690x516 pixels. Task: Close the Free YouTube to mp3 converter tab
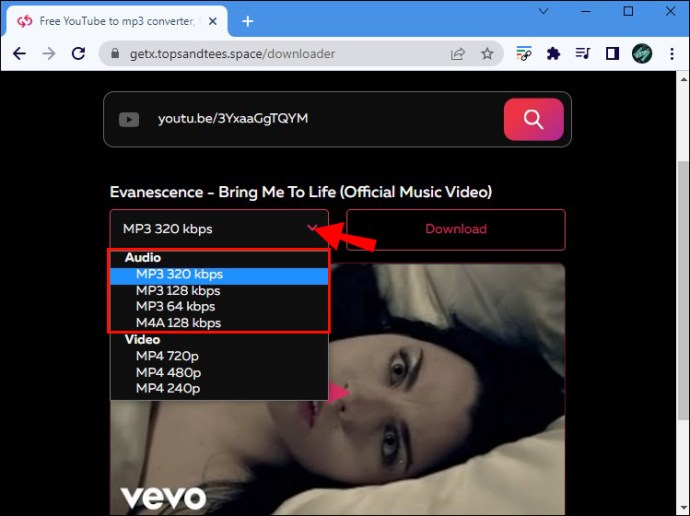(213, 21)
